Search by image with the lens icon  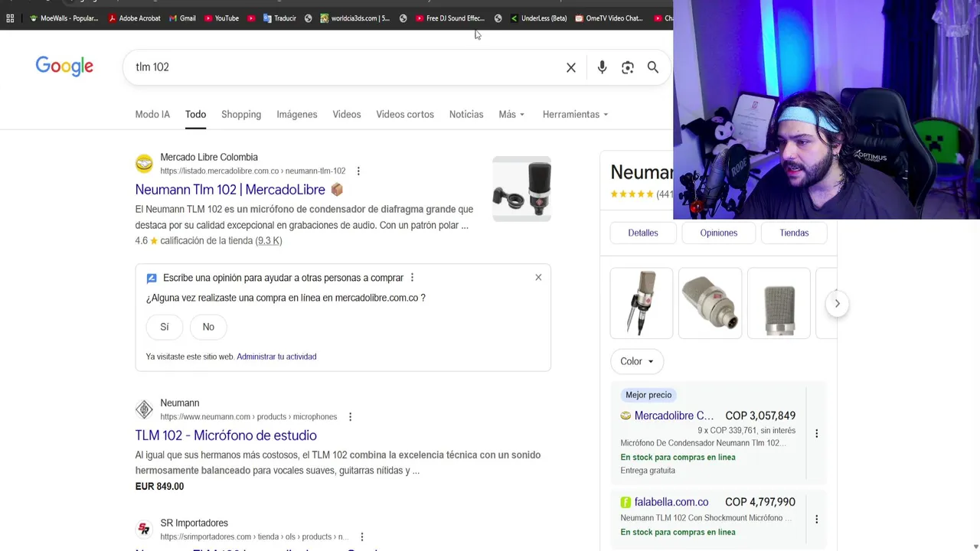(x=628, y=67)
